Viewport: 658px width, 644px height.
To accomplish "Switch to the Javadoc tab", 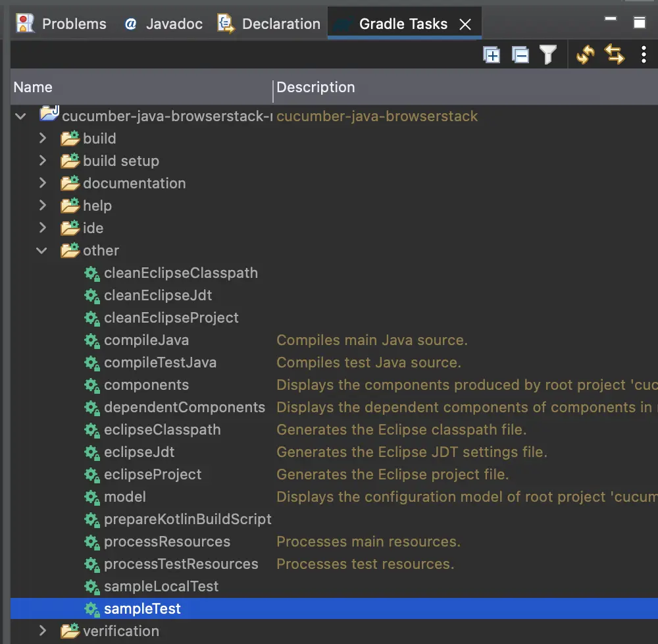I will click(163, 24).
